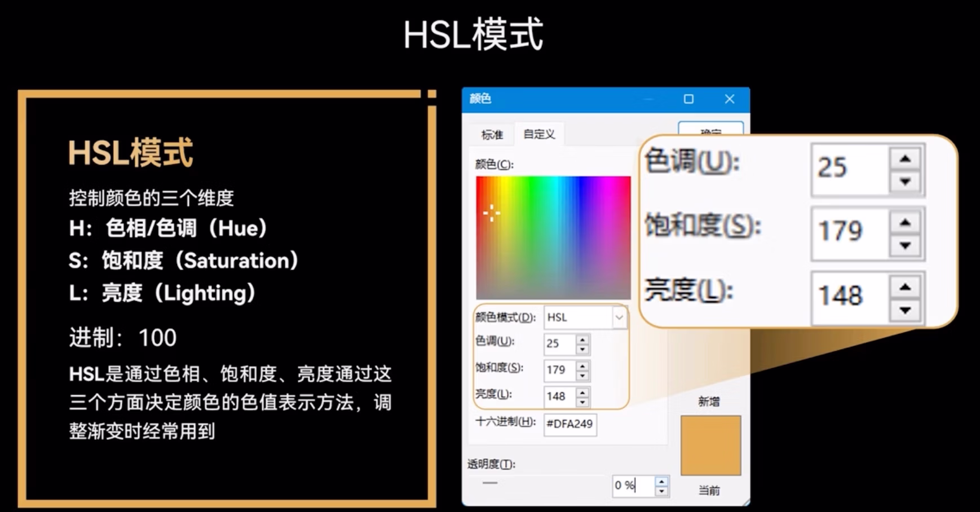
Task: Select the 自定义 tab
Action: pyautogui.click(x=539, y=134)
